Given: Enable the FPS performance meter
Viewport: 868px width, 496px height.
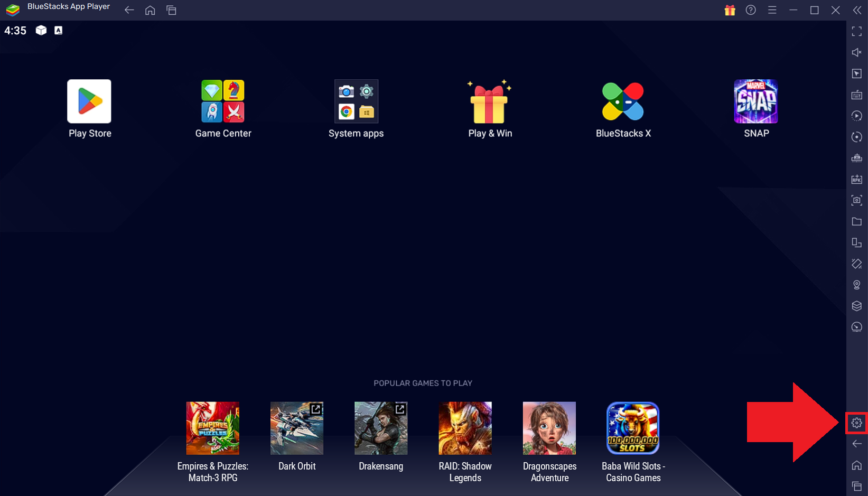Looking at the screenshot, I should coord(857,327).
